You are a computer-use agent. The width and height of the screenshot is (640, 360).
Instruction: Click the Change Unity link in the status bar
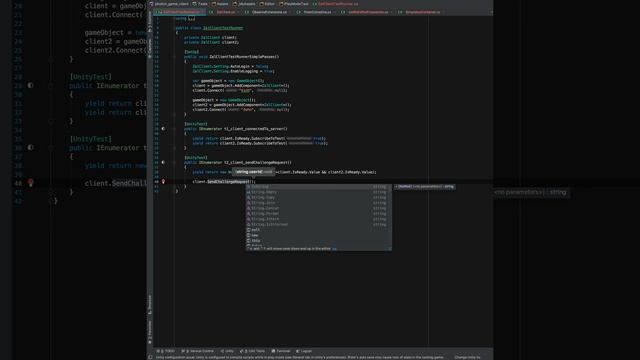pyautogui.click(x=468, y=357)
